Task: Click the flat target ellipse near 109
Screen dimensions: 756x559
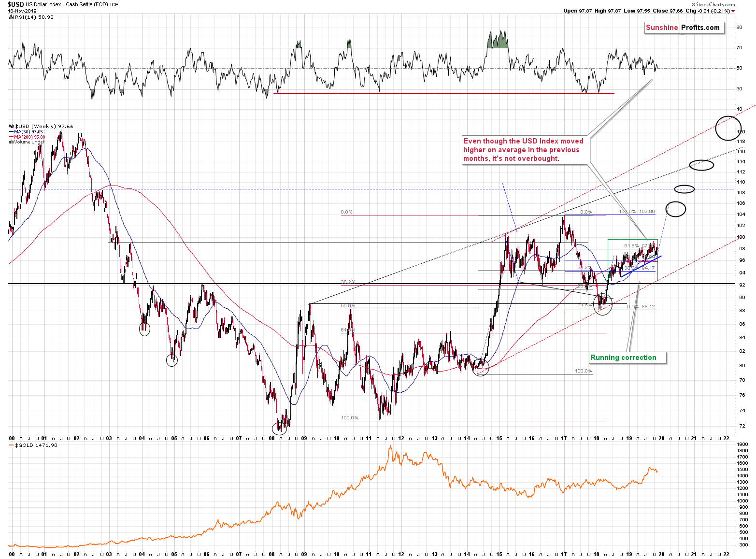Action: coord(685,189)
